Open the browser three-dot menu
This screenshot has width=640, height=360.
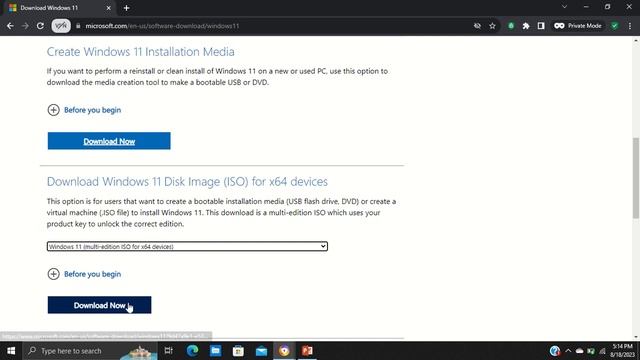(630, 26)
